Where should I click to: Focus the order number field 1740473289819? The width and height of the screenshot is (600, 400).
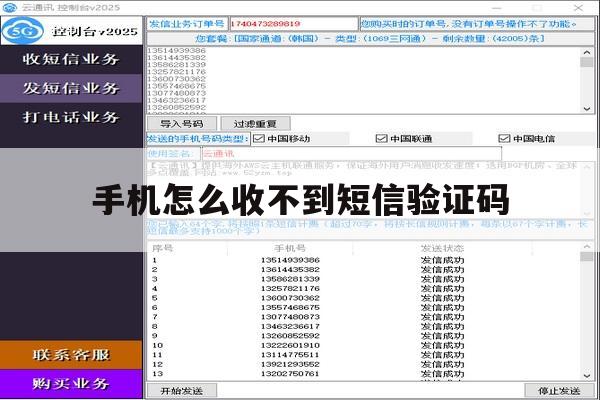click(293, 24)
